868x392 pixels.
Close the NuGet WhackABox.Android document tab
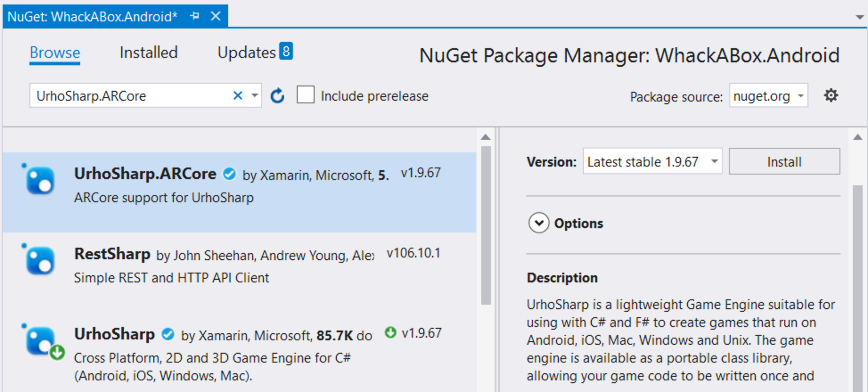(216, 16)
